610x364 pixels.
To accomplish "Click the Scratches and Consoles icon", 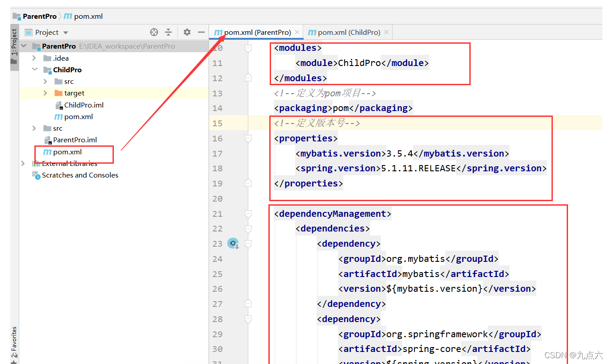I will [x=36, y=175].
